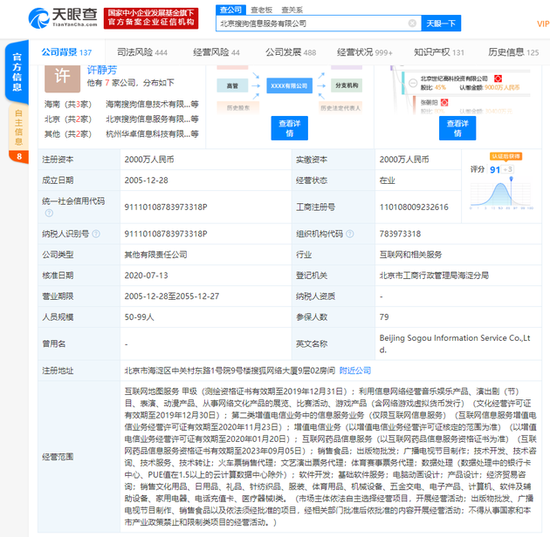
Task: Click the red icon beside 北京世纪惠科投资有限公司
Action: 498,79
